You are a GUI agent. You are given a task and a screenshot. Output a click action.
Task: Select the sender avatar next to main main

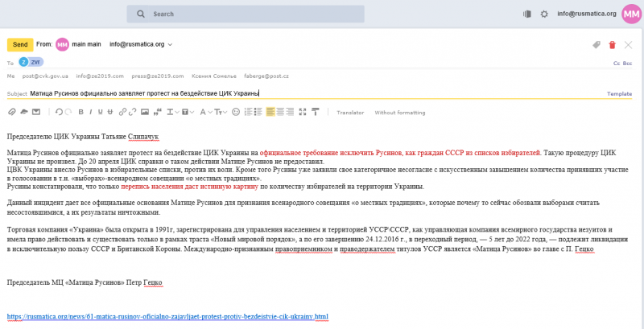click(63, 44)
